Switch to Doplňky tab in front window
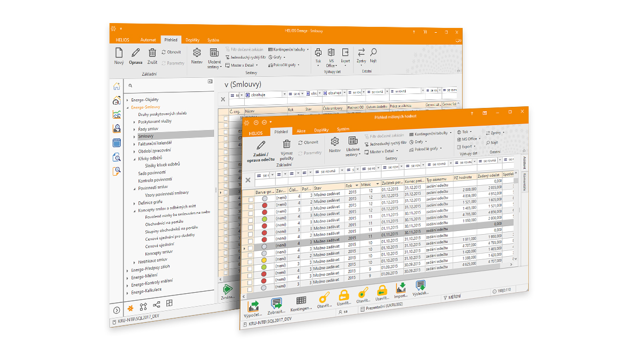The width and height of the screenshot is (644, 355). (x=321, y=130)
